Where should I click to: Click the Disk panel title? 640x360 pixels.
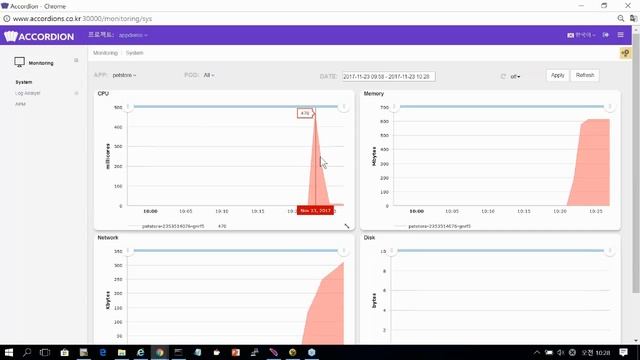369,238
